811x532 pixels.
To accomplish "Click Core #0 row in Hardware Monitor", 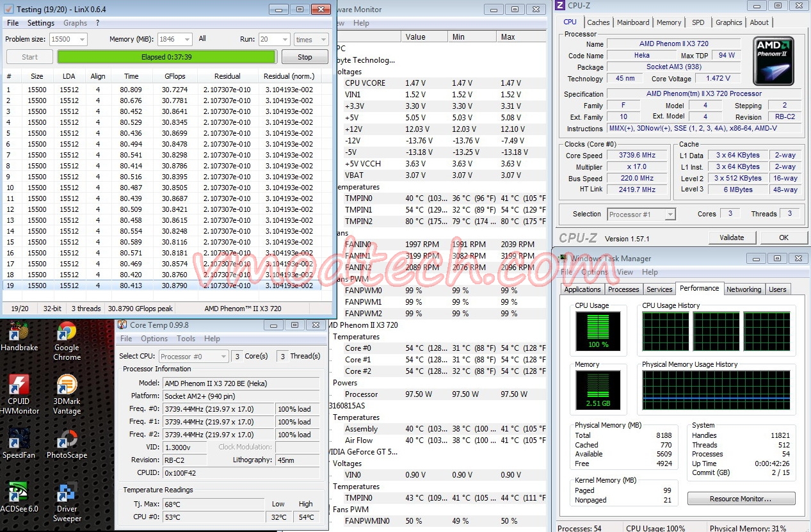I will 441,348.
